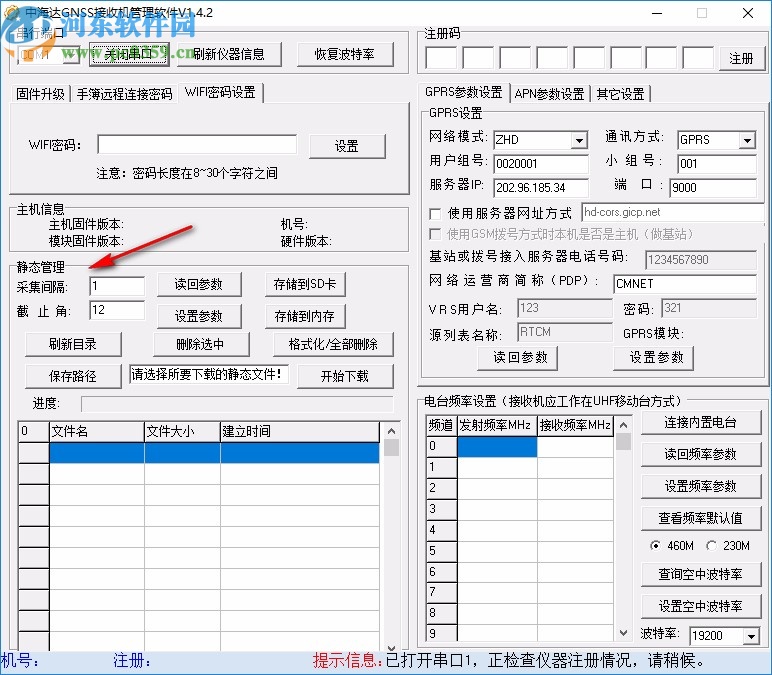
Task: Click frequency table scrollbar down arrow
Action: pyautogui.click(x=623, y=633)
